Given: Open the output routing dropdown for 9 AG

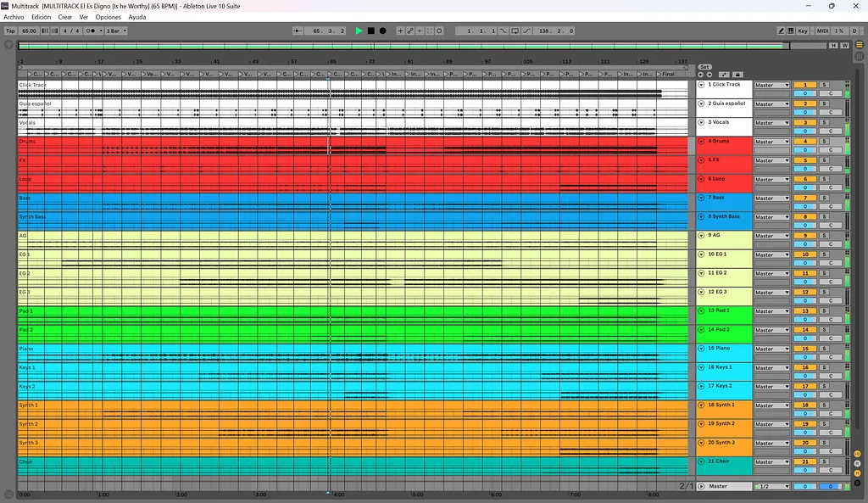Looking at the screenshot, I should [x=771, y=236].
